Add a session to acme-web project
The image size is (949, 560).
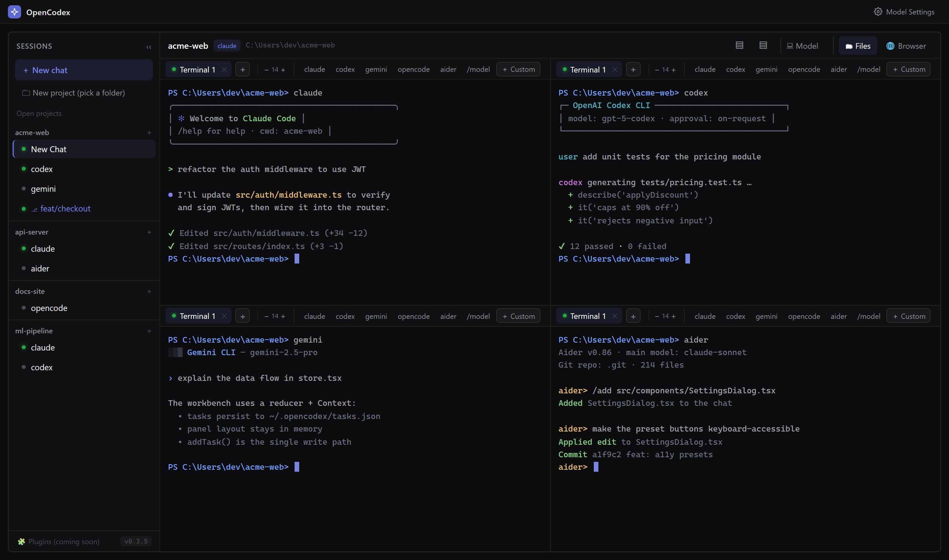pyautogui.click(x=149, y=133)
